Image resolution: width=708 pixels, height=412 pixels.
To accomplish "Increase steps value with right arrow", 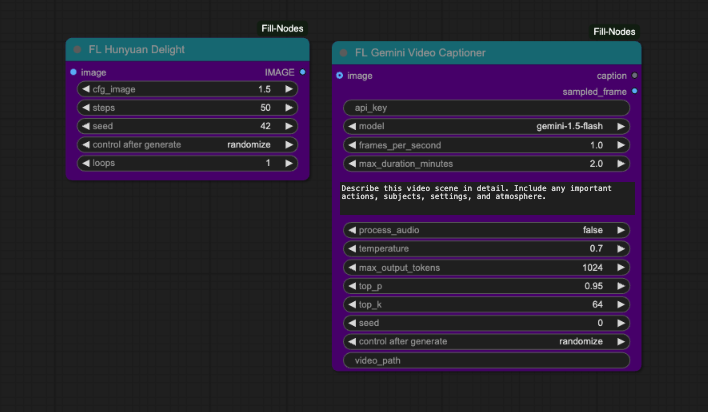I will click(289, 108).
